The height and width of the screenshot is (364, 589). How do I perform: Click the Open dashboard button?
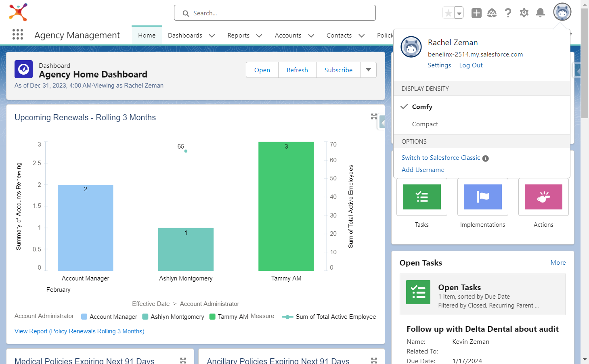[262, 70]
